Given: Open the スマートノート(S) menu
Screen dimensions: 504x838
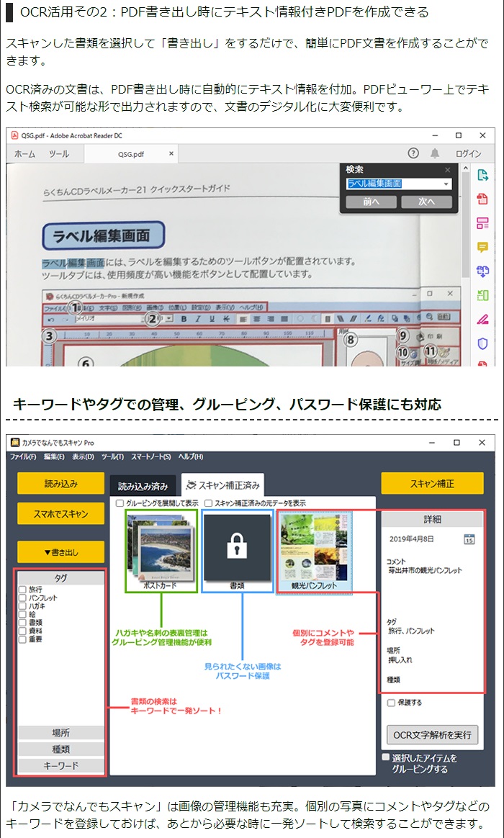Looking at the screenshot, I should (150, 457).
